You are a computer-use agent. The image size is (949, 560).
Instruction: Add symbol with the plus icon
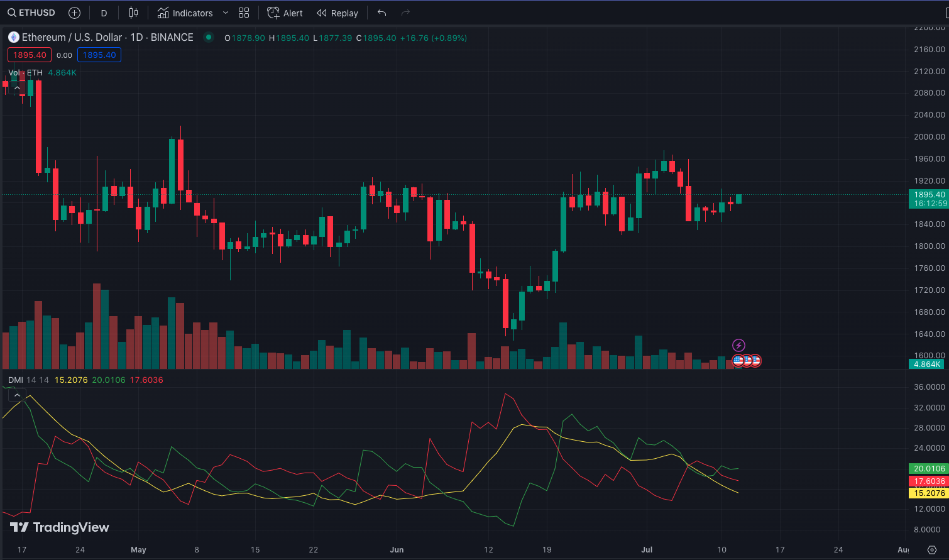[x=74, y=13]
